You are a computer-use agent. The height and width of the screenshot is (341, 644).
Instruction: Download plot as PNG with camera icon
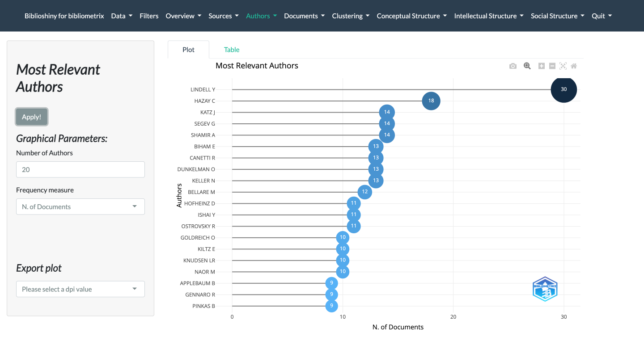[x=513, y=66]
